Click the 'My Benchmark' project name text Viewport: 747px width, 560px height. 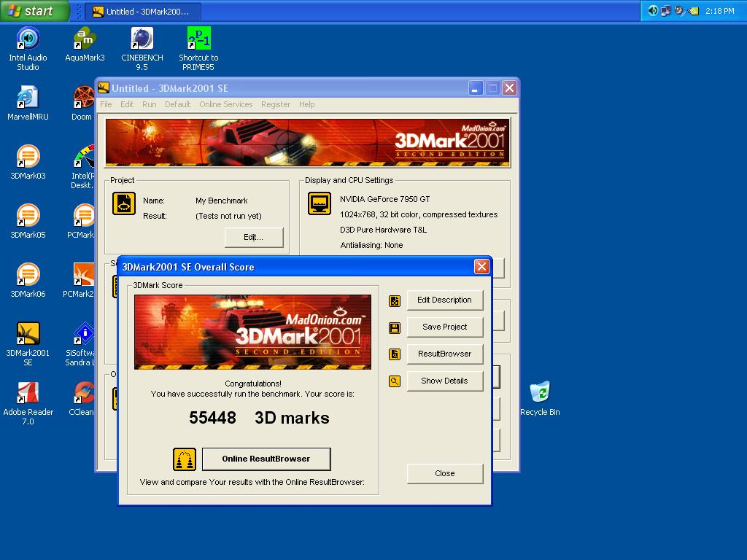click(222, 201)
